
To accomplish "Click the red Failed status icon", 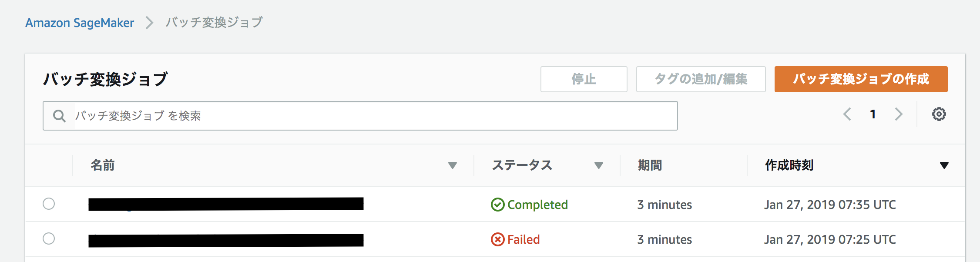I will pos(497,239).
